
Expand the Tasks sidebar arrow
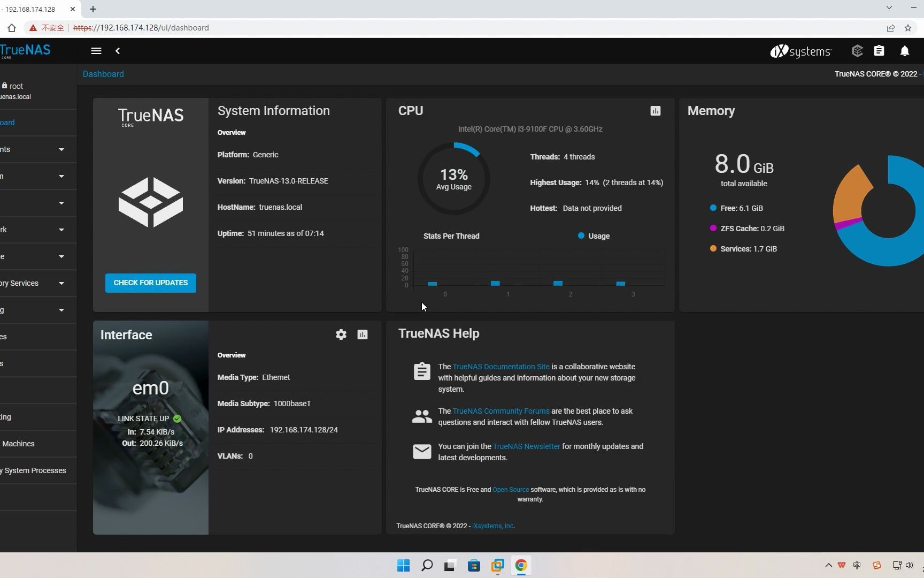[61, 203]
